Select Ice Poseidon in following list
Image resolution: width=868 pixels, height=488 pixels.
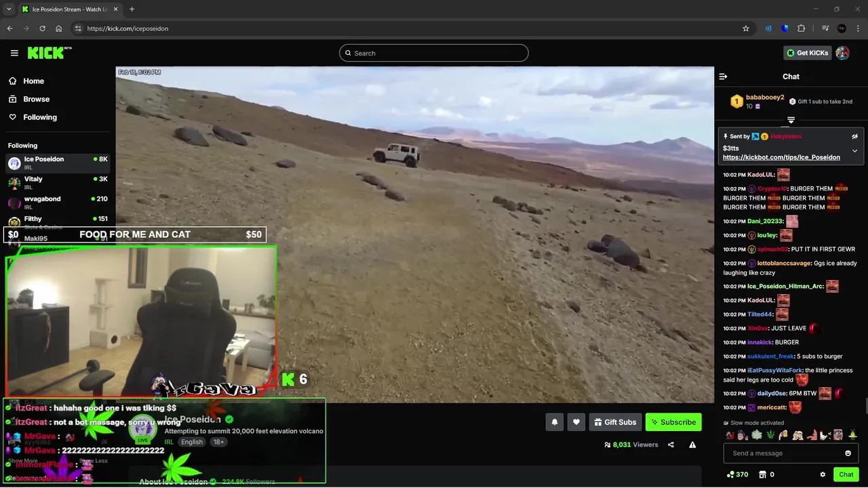point(58,163)
